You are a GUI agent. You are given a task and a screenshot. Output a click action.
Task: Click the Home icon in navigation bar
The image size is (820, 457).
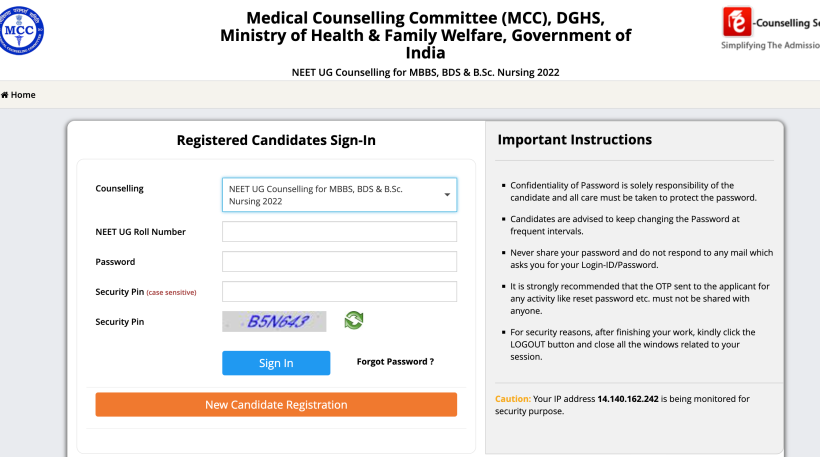(x=5, y=95)
